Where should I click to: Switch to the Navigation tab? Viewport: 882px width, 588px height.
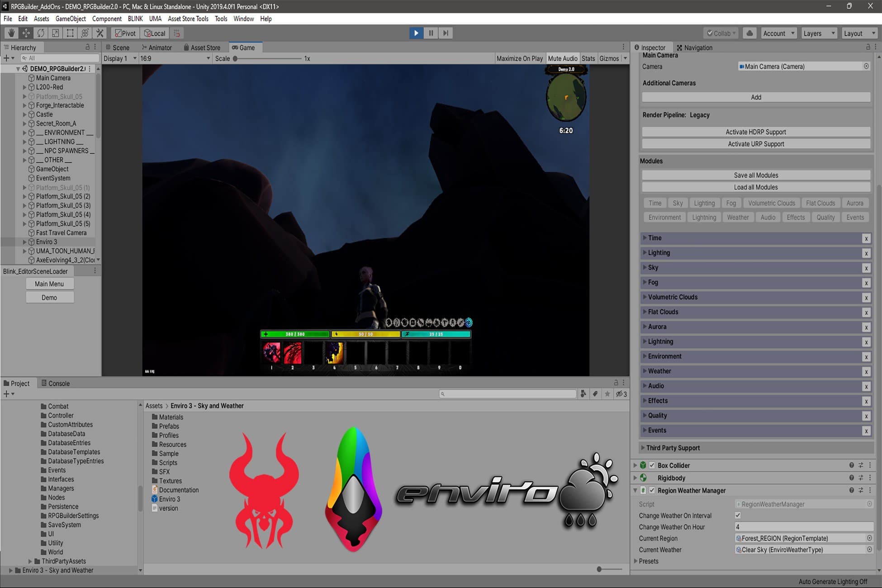[x=694, y=47]
